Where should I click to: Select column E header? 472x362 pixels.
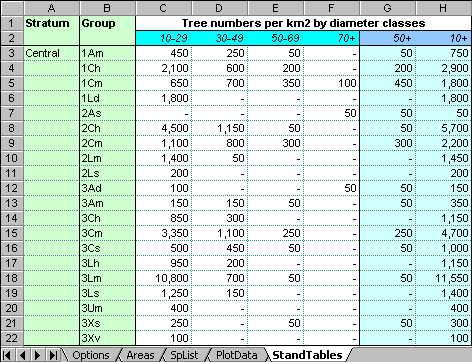[275, 8]
